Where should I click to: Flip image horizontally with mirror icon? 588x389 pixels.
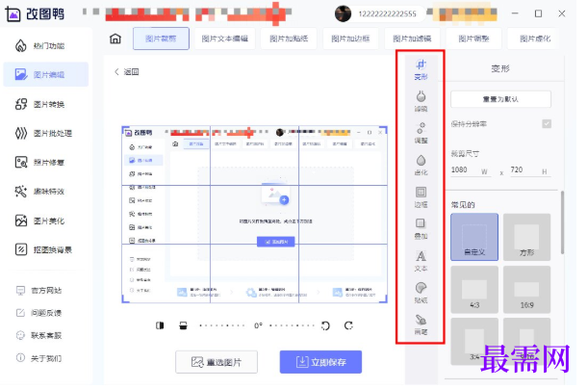point(160,325)
